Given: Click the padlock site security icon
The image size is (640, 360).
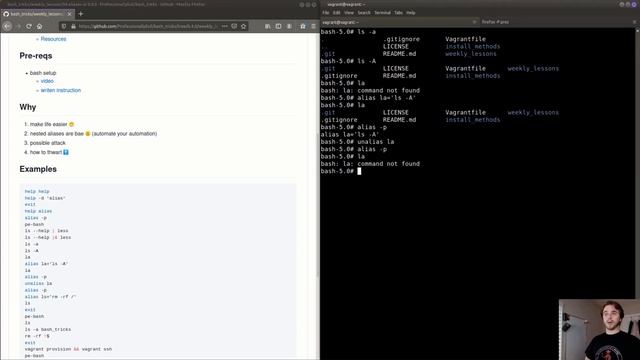Looking at the screenshot, I should 73,26.
